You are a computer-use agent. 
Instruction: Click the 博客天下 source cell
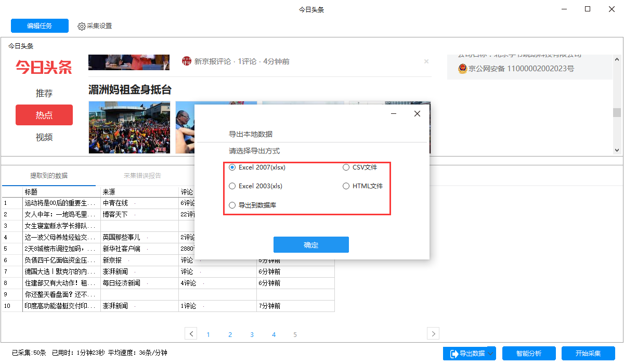(139, 214)
